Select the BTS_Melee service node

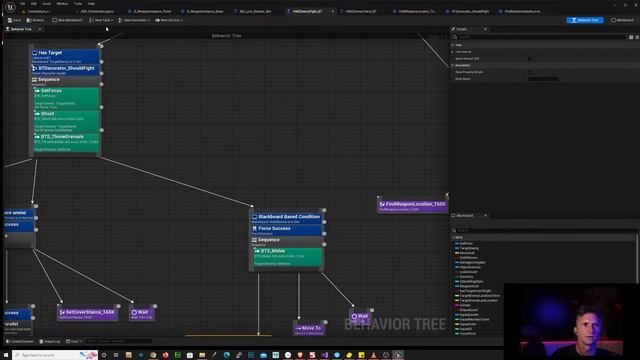287,257
